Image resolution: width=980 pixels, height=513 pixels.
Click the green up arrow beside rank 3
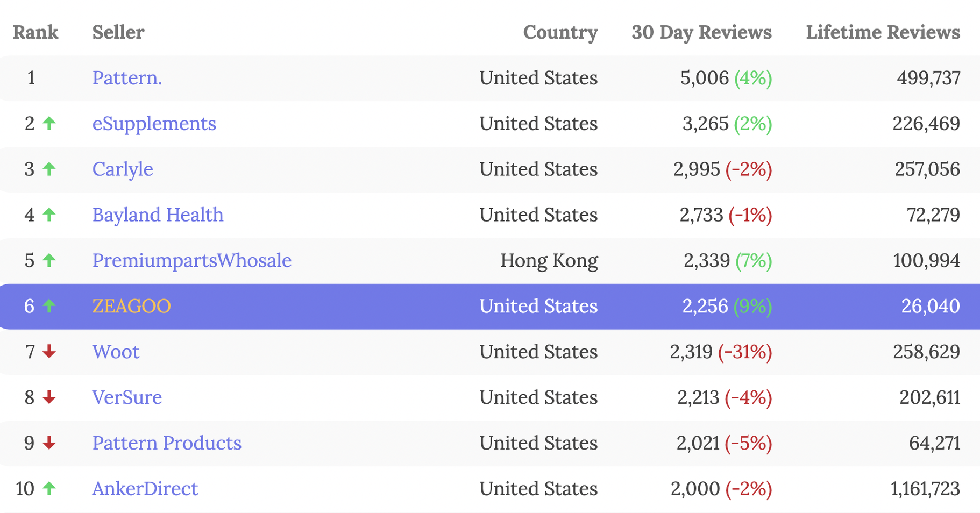pyautogui.click(x=49, y=169)
